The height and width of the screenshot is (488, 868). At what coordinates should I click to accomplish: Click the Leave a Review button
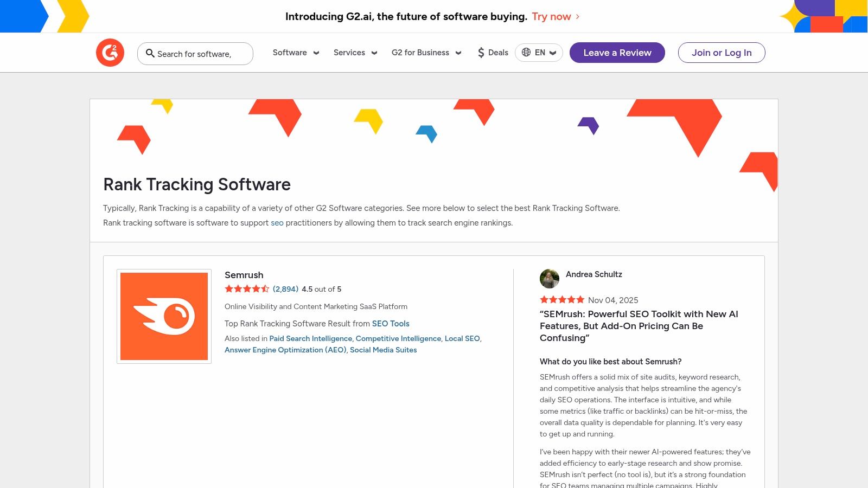point(617,53)
